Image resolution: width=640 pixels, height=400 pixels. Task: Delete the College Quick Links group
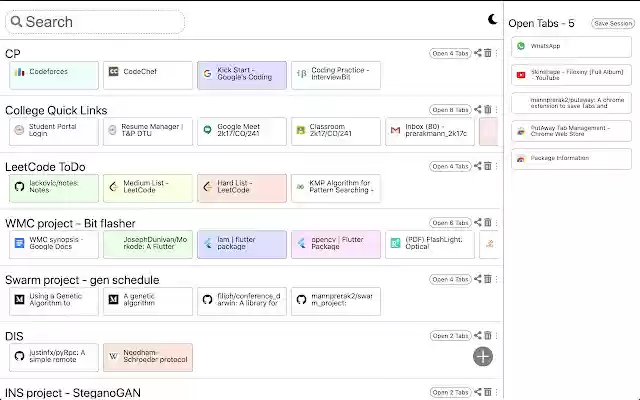pos(488,109)
